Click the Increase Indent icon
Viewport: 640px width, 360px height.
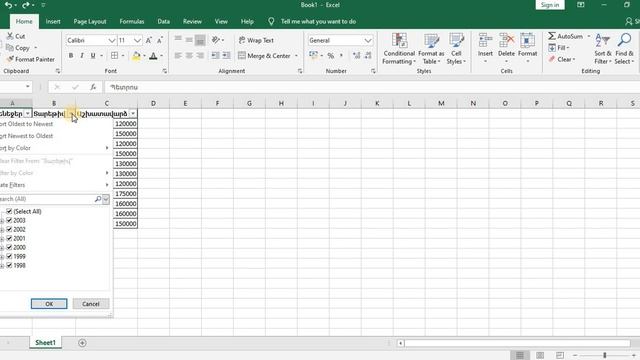point(226,56)
